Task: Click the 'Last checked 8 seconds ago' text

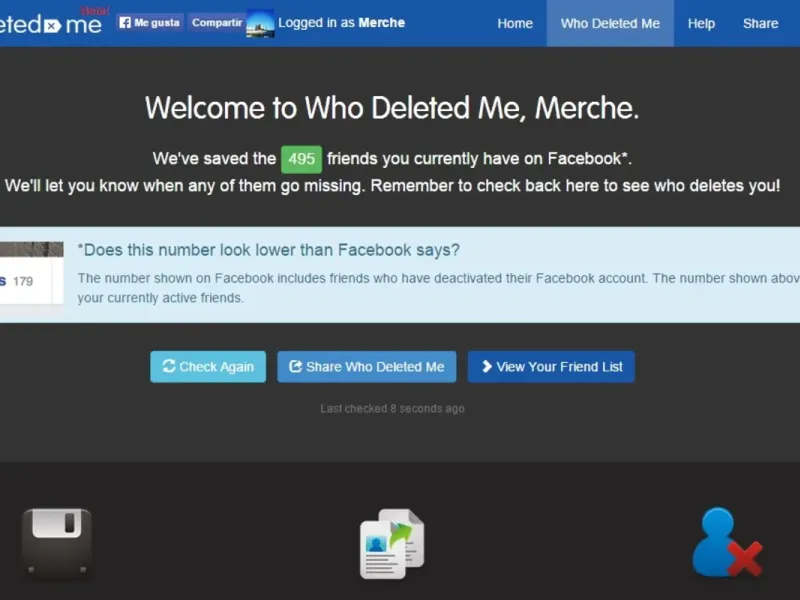Action: pos(392,409)
